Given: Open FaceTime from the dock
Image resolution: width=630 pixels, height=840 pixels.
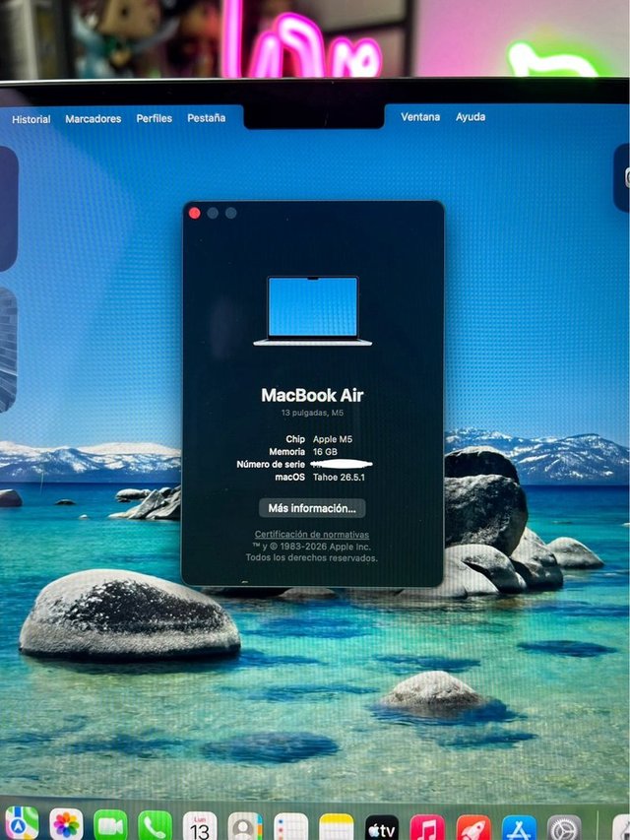Looking at the screenshot, I should click(110, 825).
